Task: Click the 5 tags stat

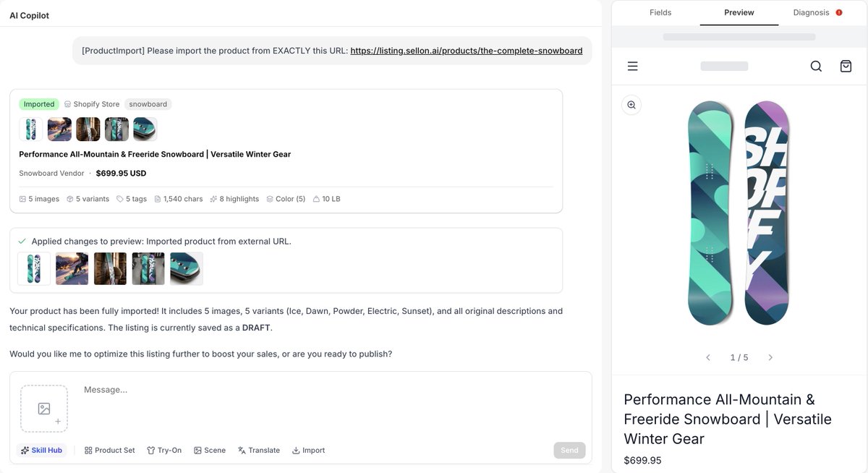Action: pos(132,199)
